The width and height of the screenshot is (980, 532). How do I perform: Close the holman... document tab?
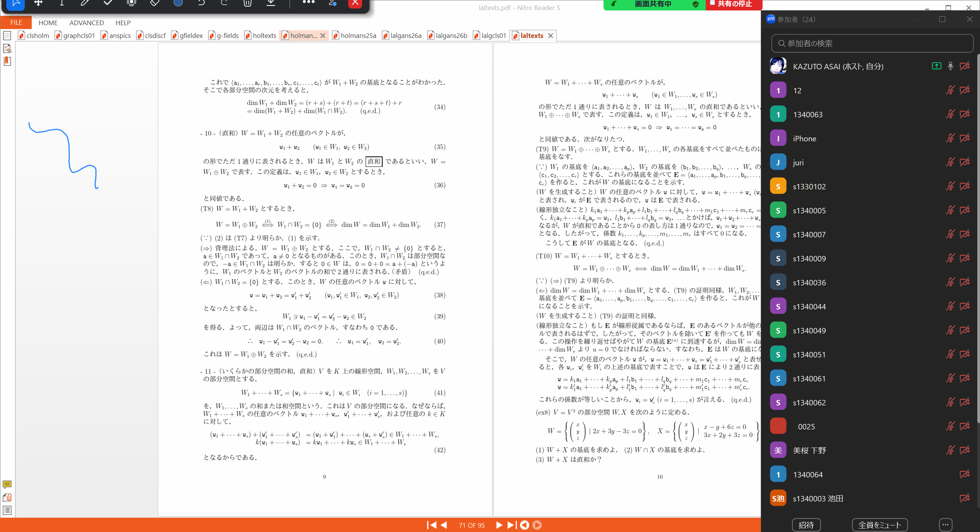323,36
